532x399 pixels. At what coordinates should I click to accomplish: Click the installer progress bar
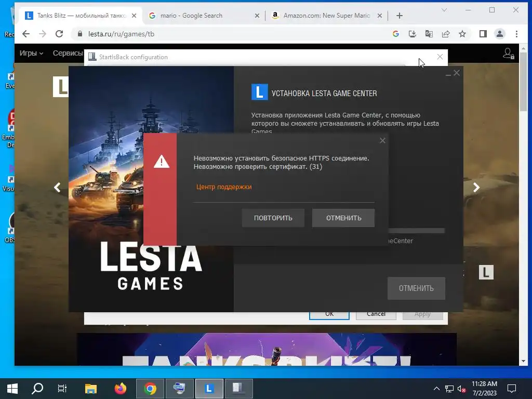416,231
